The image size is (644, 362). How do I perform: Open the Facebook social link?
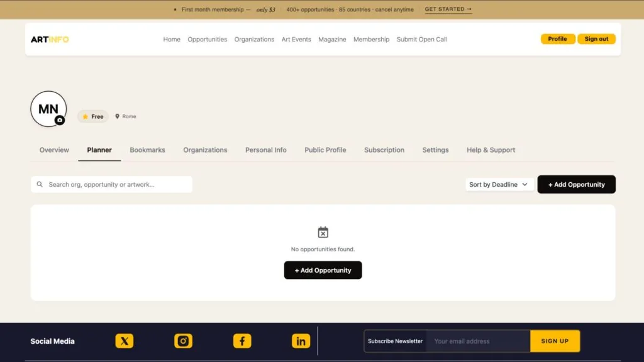click(242, 341)
